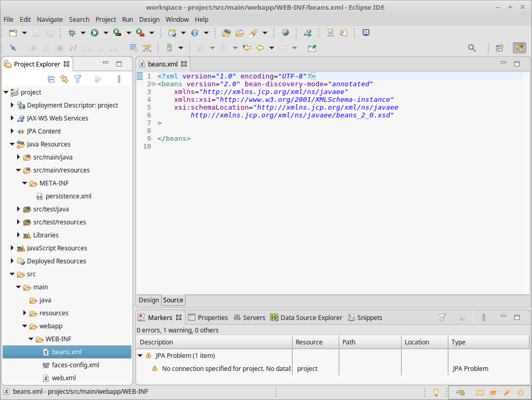Expand the Libraries node
The height and width of the screenshot is (400, 532).
(x=18, y=235)
